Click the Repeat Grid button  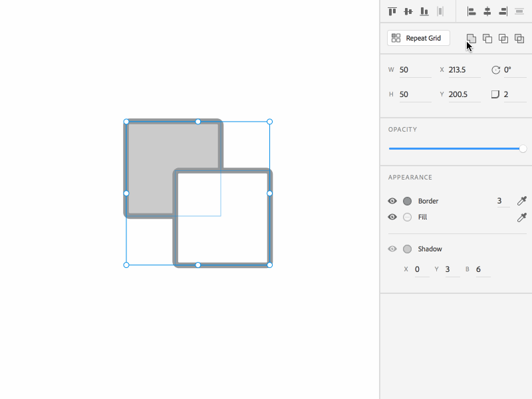[418, 38]
